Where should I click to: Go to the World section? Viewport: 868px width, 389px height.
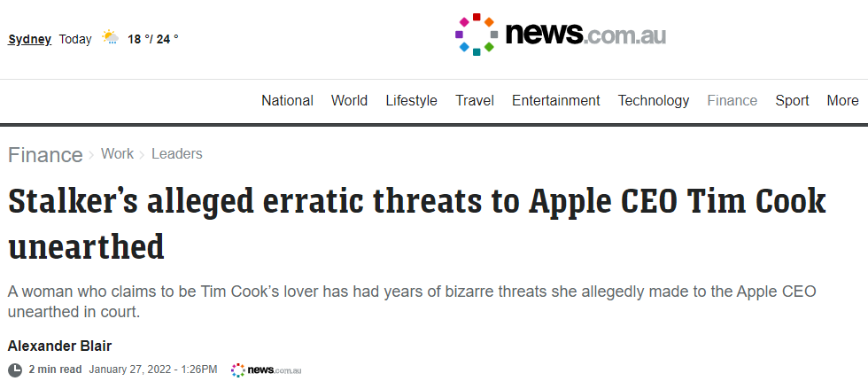point(349,101)
